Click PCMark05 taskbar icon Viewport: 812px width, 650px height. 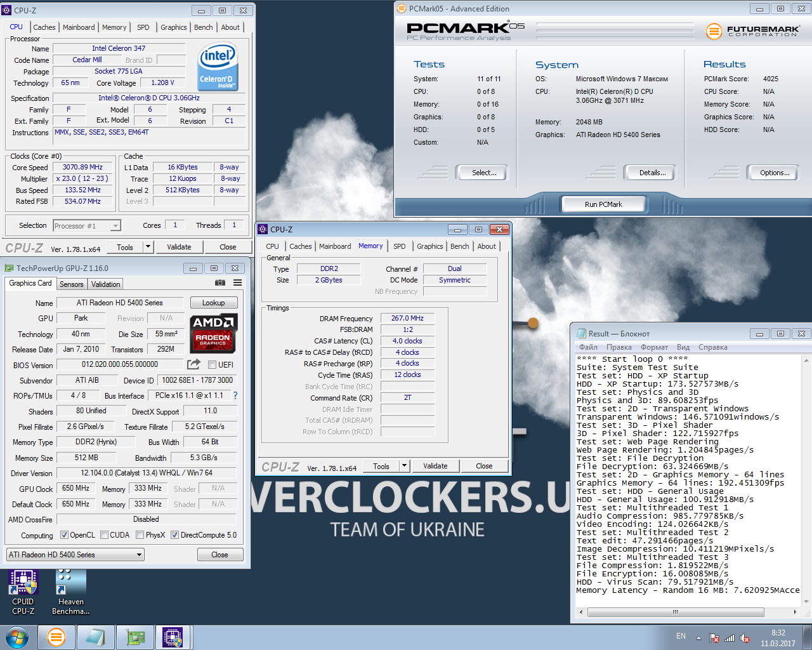click(x=56, y=637)
